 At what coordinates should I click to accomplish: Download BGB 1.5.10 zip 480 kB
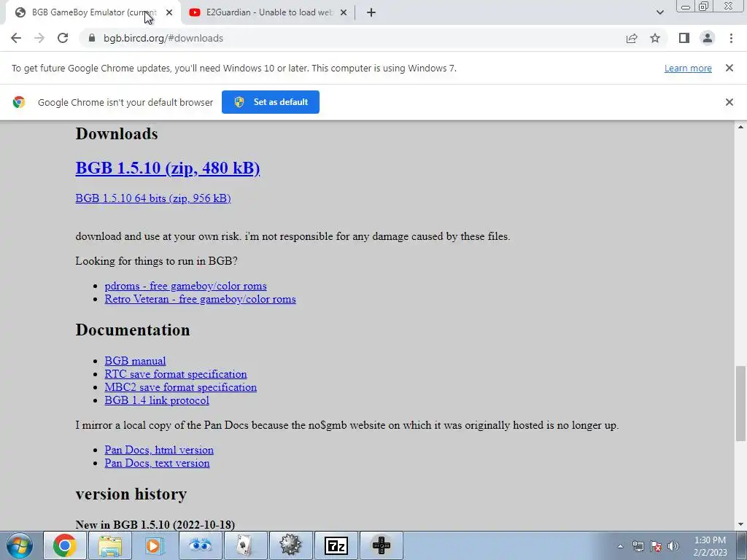pos(168,168)
